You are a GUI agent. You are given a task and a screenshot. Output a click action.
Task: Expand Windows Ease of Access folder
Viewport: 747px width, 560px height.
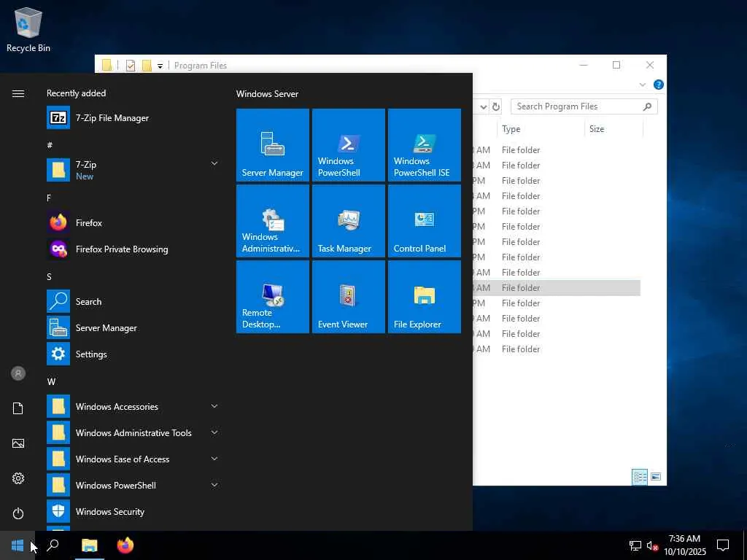pos(133,459)
